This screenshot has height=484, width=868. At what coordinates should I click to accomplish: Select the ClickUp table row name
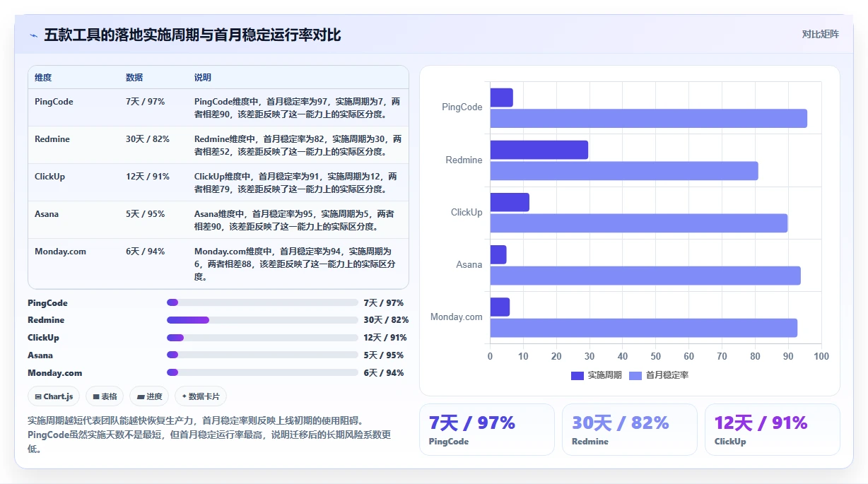49,177
